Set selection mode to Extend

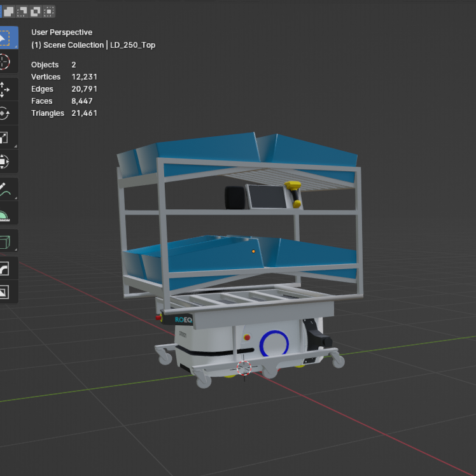9,11
